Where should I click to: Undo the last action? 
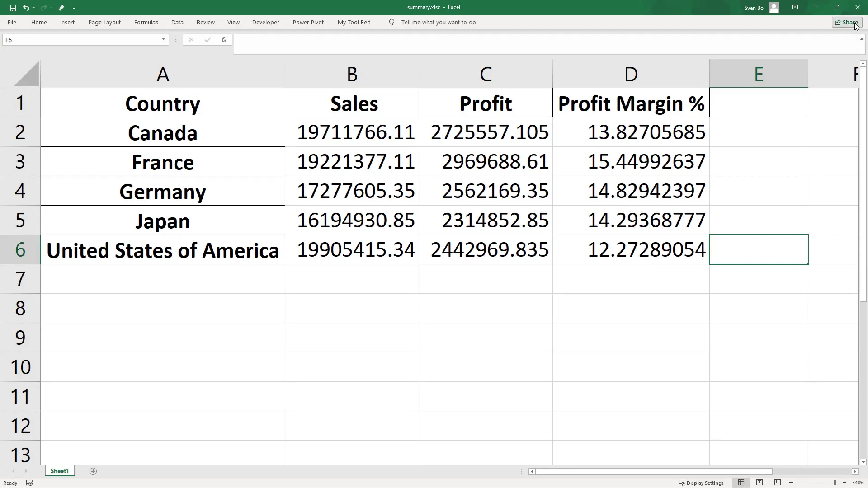pos(27,8)
